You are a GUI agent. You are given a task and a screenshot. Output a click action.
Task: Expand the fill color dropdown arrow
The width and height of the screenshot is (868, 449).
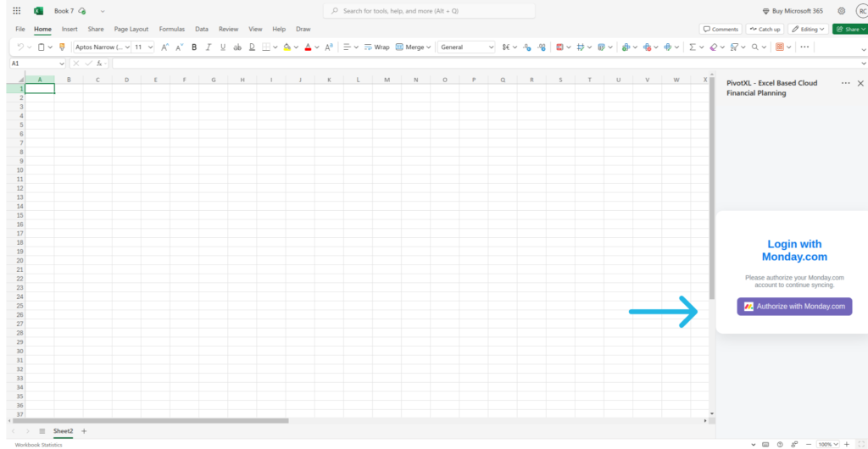[296, 47]
